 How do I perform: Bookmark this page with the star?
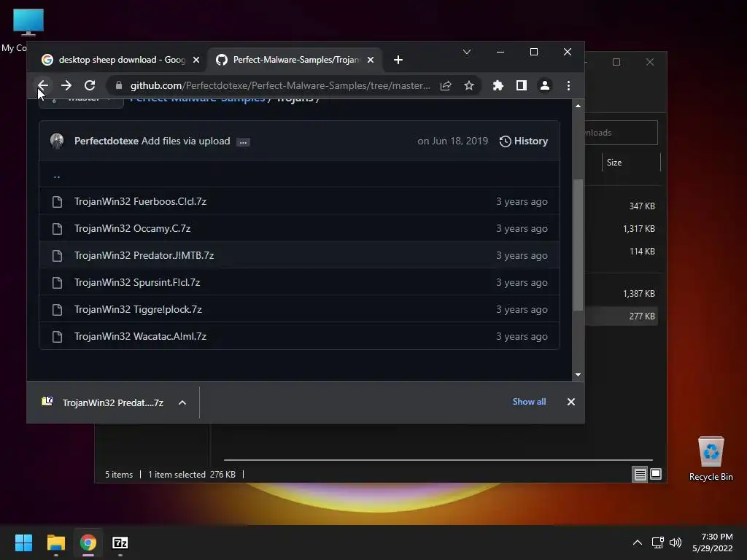(469, 86)
